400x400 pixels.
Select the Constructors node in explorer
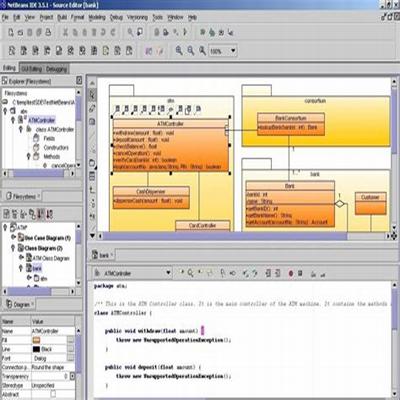point(56,147)
